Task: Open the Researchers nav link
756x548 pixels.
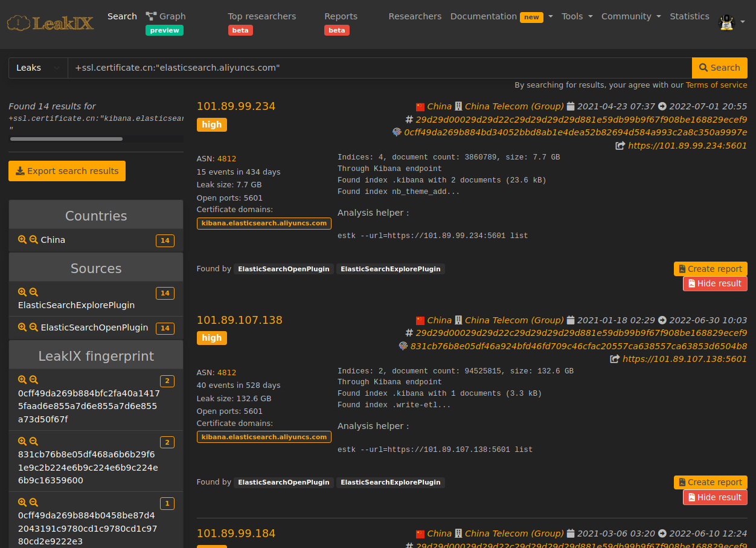Action: click(415, 16)
